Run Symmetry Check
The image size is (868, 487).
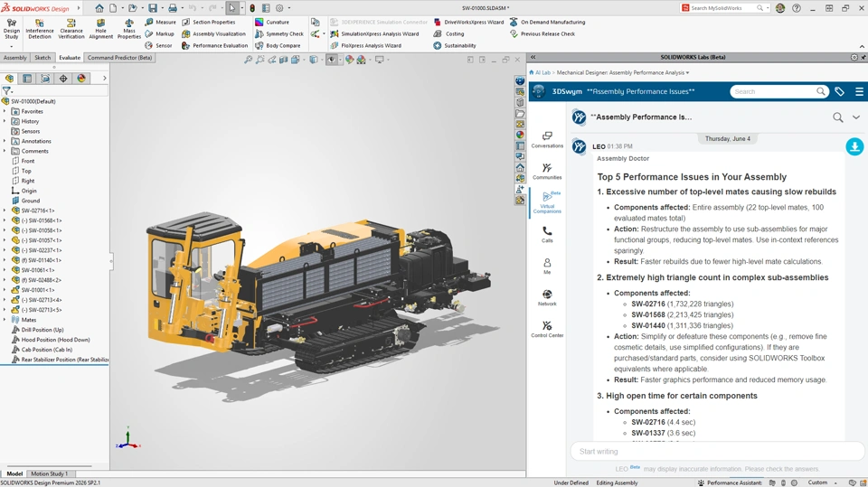[279, 33]
